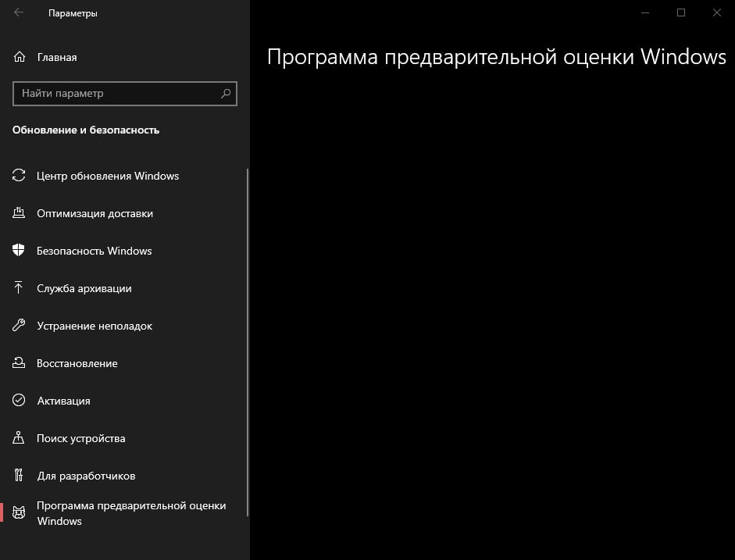Viewport: 735px width, 560px height.
Task: Click the Find my device icon
Action: (18, 437)
